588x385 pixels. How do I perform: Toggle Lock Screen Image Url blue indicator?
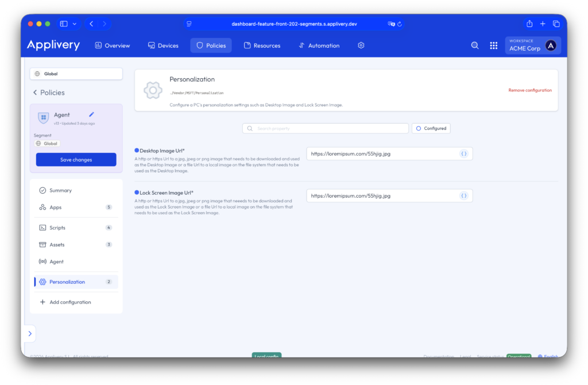(137, 192)
